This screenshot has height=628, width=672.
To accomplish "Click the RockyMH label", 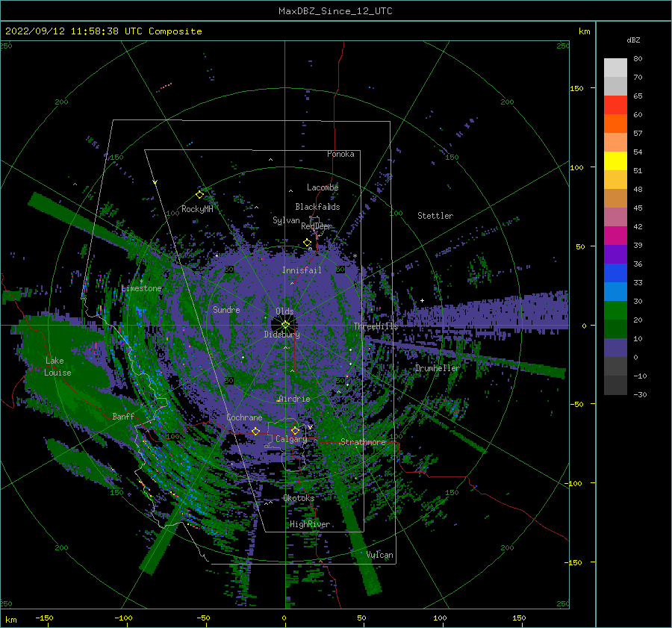I will [197, 209].
